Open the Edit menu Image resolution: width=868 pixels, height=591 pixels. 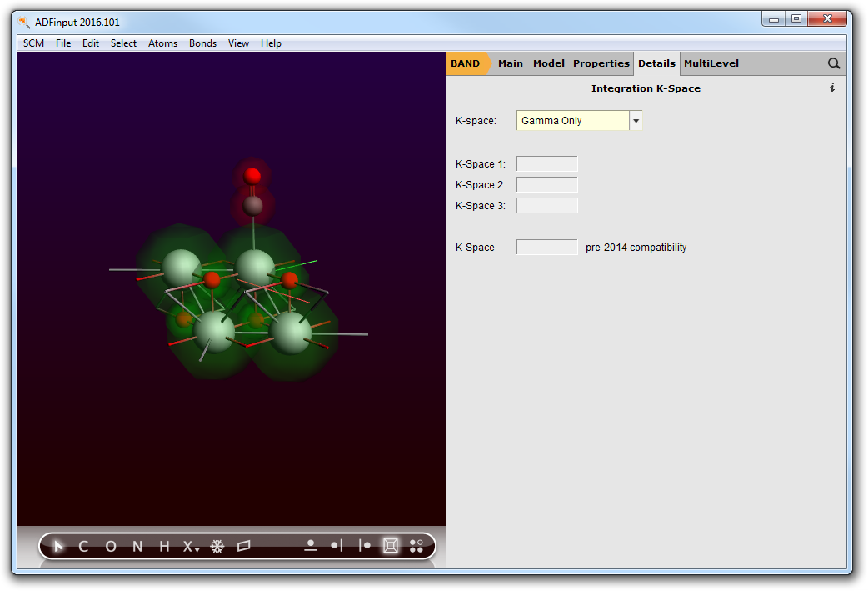pyautogui.click(x=91, y=43)
